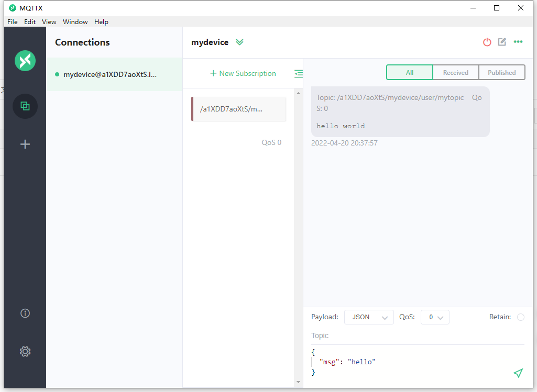Open the About info icon in sidebar

coord(25,313)
